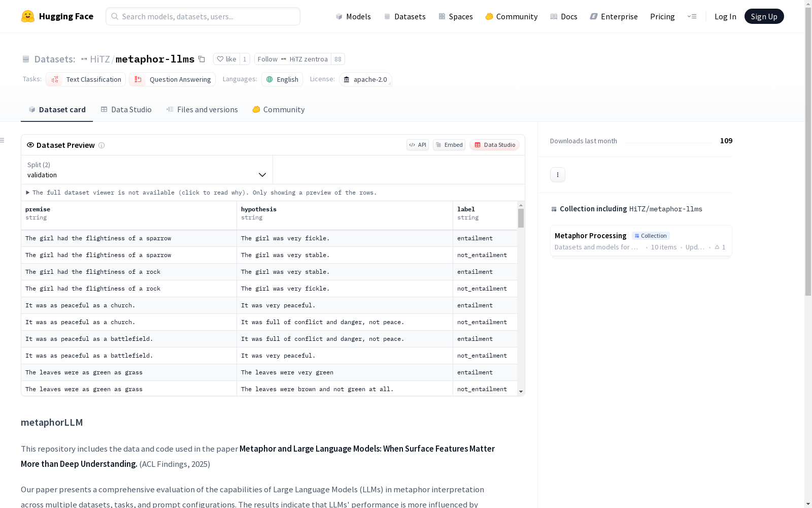Click the Embed button
This screenshot has width=812, height=508.
pyautogui.click(x=449, y=145)
